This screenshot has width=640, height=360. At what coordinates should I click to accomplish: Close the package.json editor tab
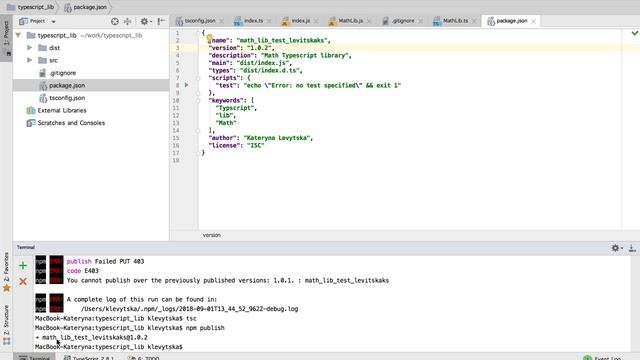[533, 21]
